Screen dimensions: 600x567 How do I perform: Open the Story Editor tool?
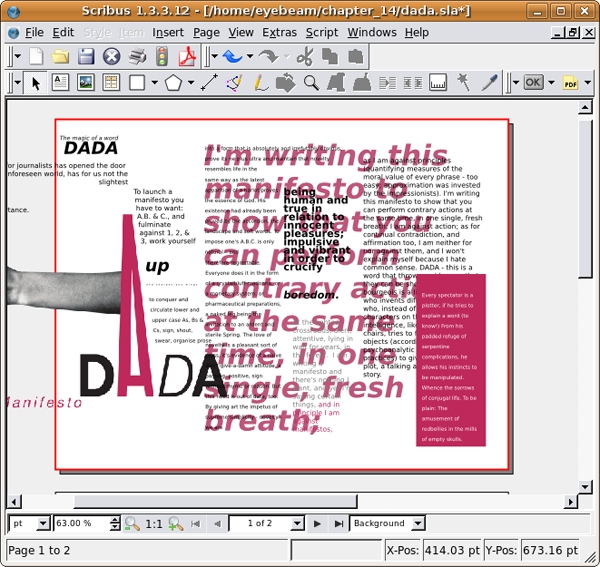(x=362, y=83)
